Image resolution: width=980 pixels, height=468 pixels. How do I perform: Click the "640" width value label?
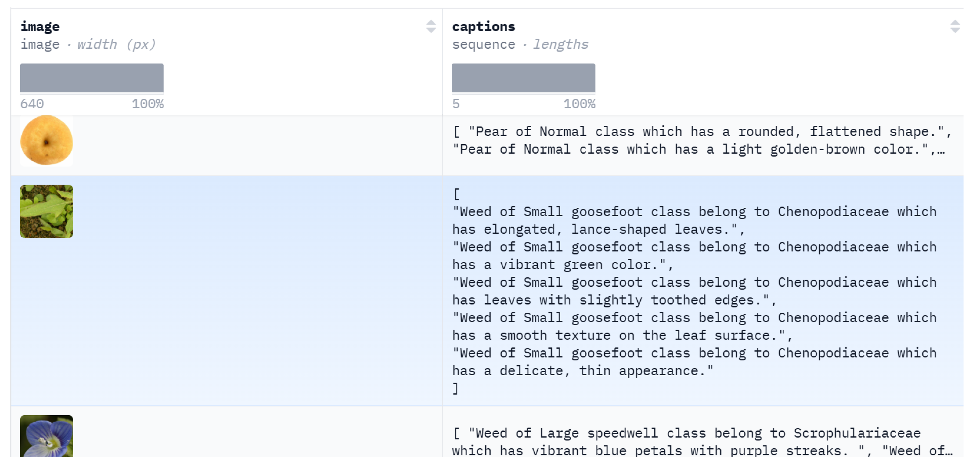tap(32, 104)
